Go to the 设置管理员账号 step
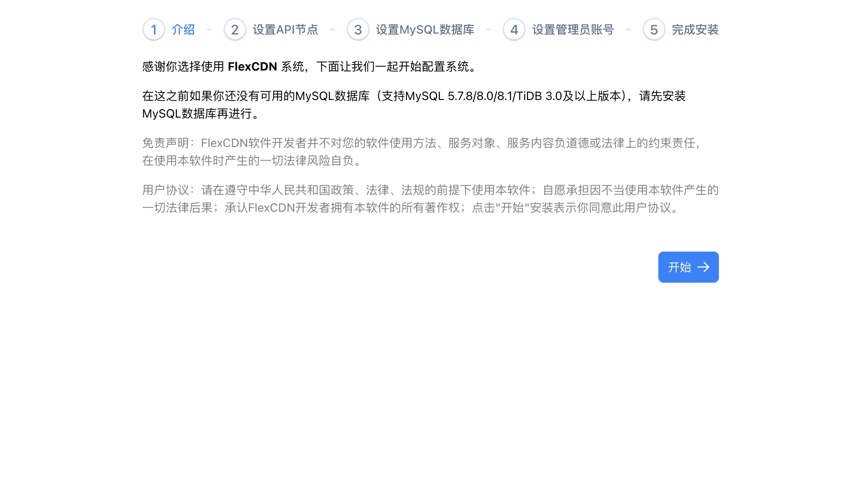This screenshot has height=504, width=861. [x=572, y=29]
